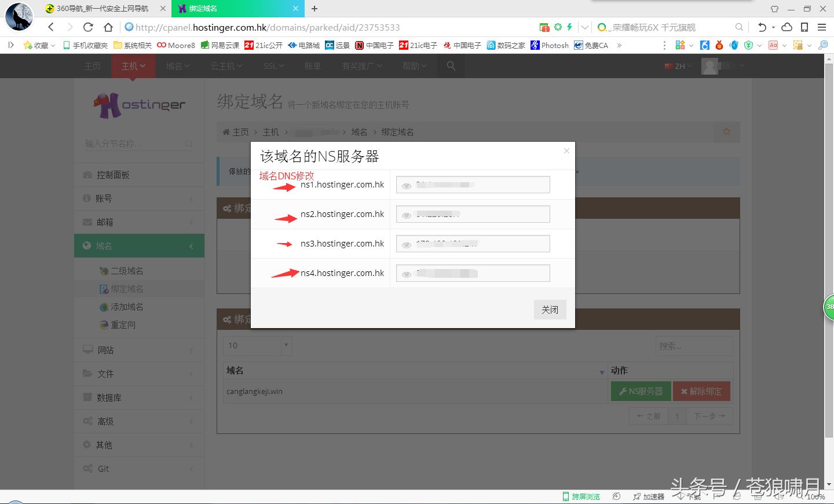
Task: Show the ns4.hostinger.com.hk value via the eye icon
Action: point(407,274)
